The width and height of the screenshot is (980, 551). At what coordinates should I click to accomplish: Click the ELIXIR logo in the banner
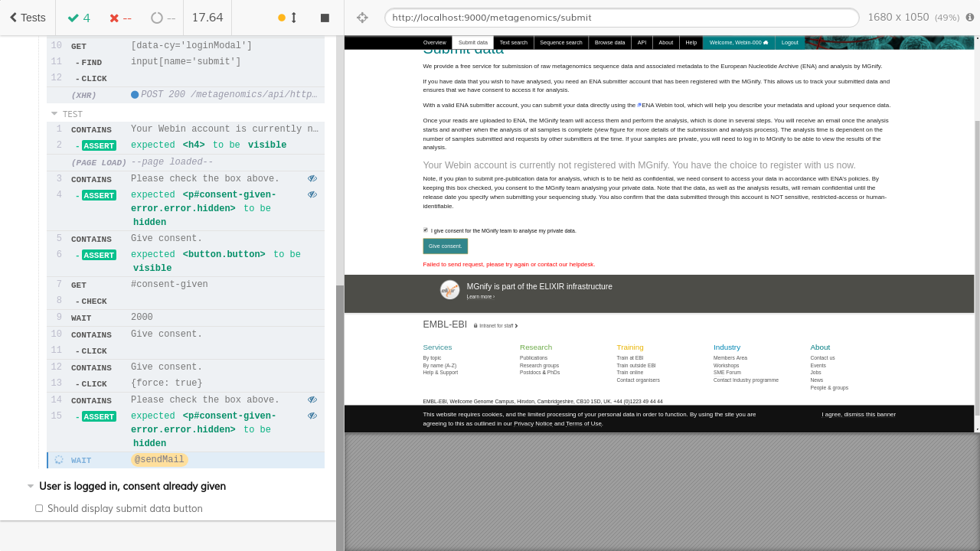coord(449,290)
